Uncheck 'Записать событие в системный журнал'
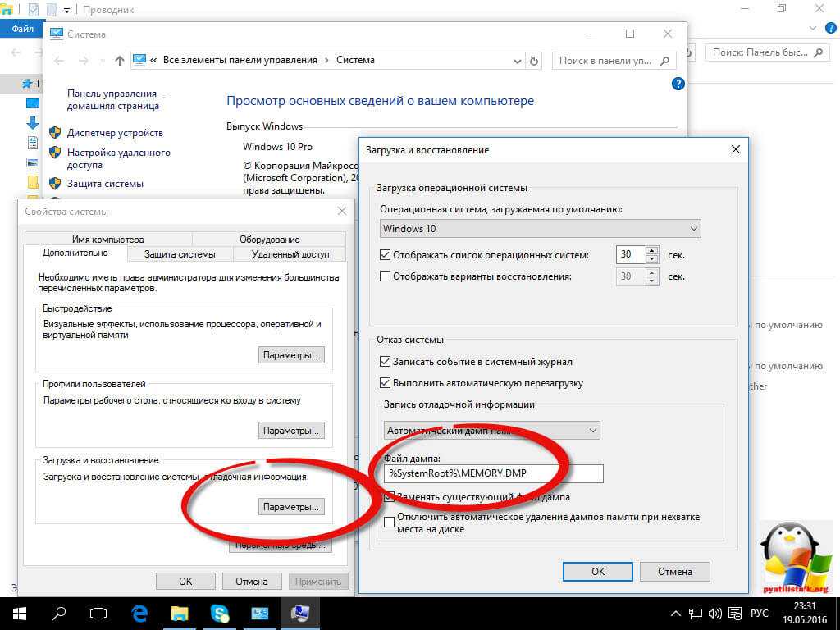This screenshot has width=840, height=630. [x=386, y=362]
